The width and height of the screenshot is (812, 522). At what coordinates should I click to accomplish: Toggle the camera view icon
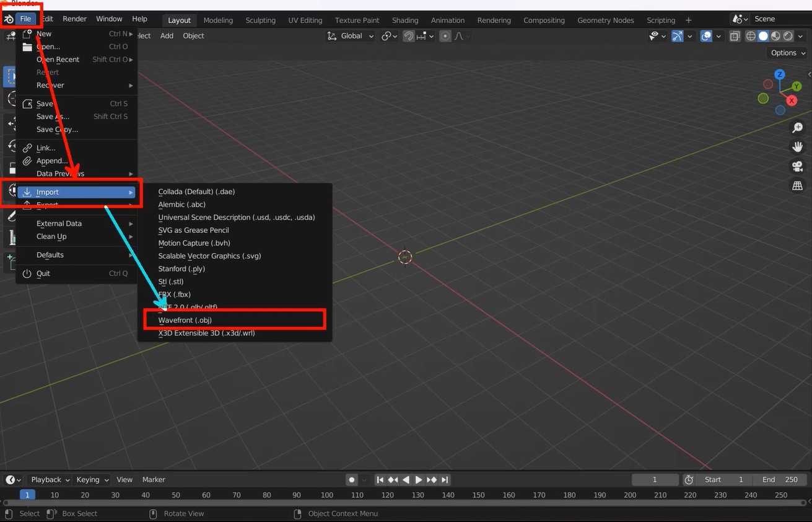pyautogui.click(x=798, y=166)
